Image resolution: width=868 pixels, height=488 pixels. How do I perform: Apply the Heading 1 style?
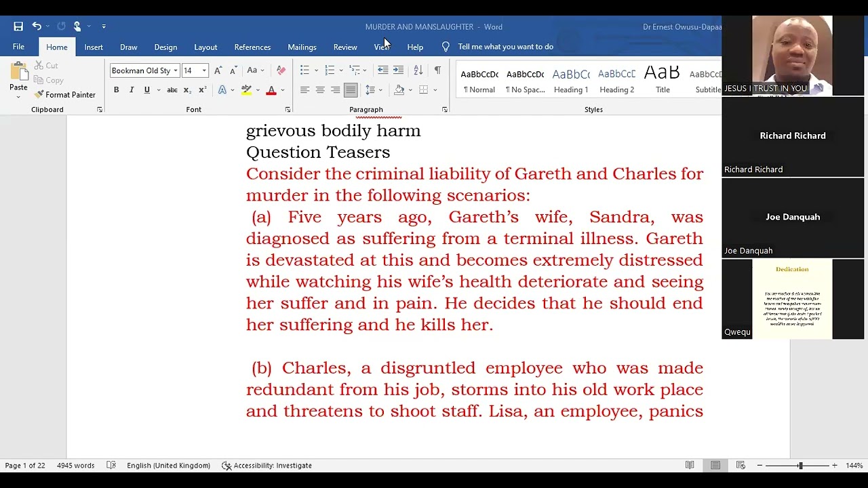pos(571,80)
